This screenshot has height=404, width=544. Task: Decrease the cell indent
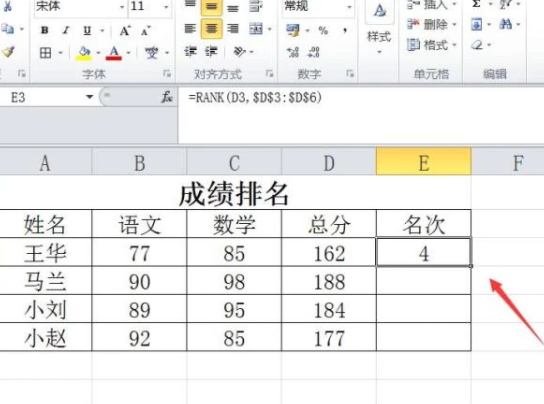pyautogui.click(x=190, y=52)
